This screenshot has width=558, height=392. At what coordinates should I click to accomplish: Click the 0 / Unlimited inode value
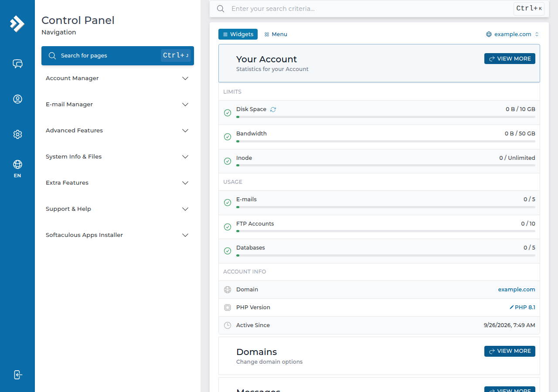(517, 158)
